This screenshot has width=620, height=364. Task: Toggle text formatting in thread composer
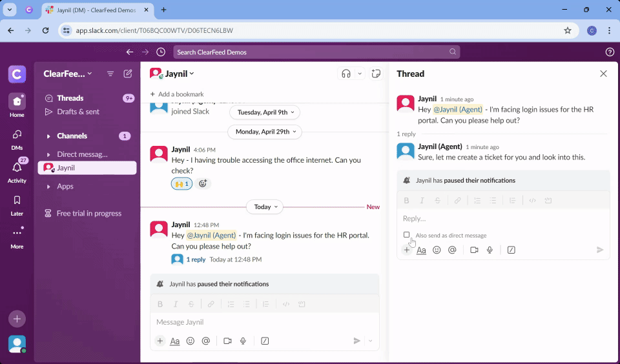point(421,250)
